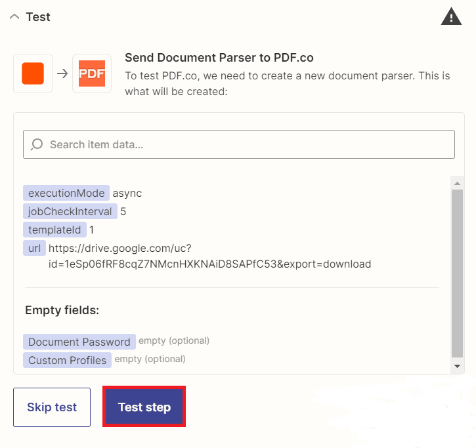Screen dimensions: 476x448
Task: Focus the Search item data field
Action: [x=243, y=144]
